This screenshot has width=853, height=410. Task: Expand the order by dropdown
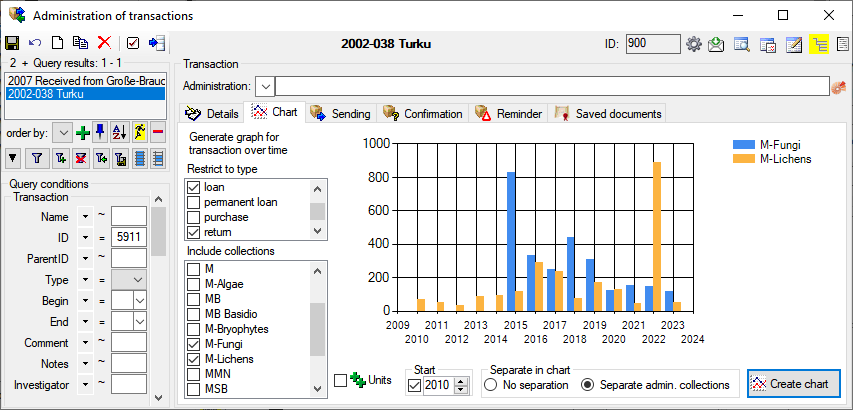pyautogui.click(x=62, y=132)
